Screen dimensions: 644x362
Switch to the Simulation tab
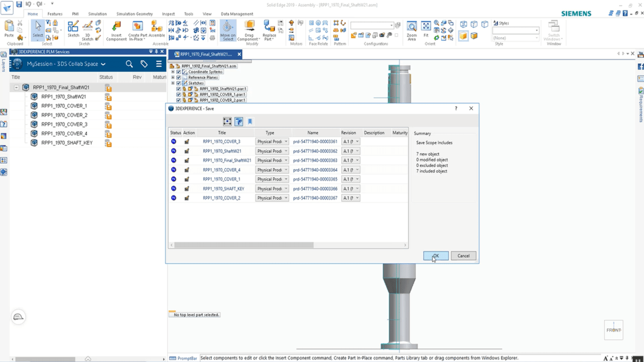tap(97, 14)
